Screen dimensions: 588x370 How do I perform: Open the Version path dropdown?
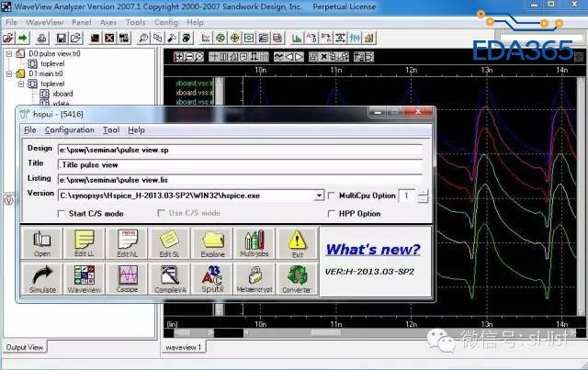[319, 196]
